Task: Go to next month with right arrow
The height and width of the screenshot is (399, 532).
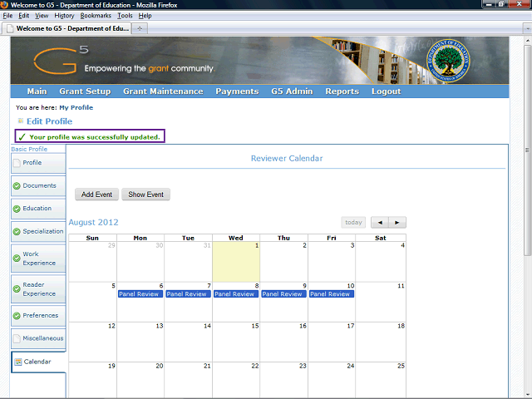Action: coord(397,223)
